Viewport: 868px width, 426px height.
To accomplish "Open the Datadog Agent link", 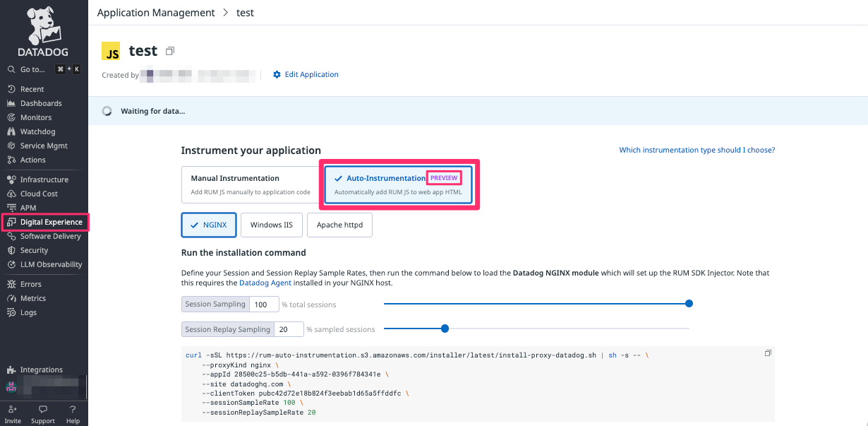I will pyautogui.click(x=265, y=283).
